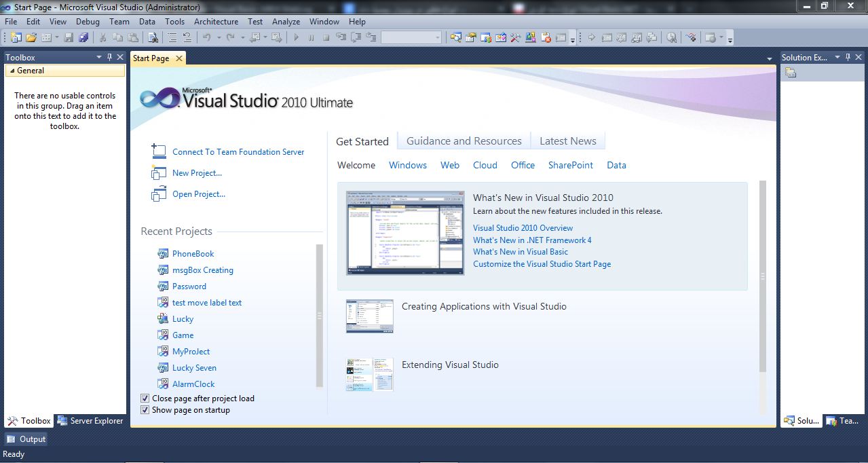Open the Undo history dropdown arrow

[x=219, y=37]
